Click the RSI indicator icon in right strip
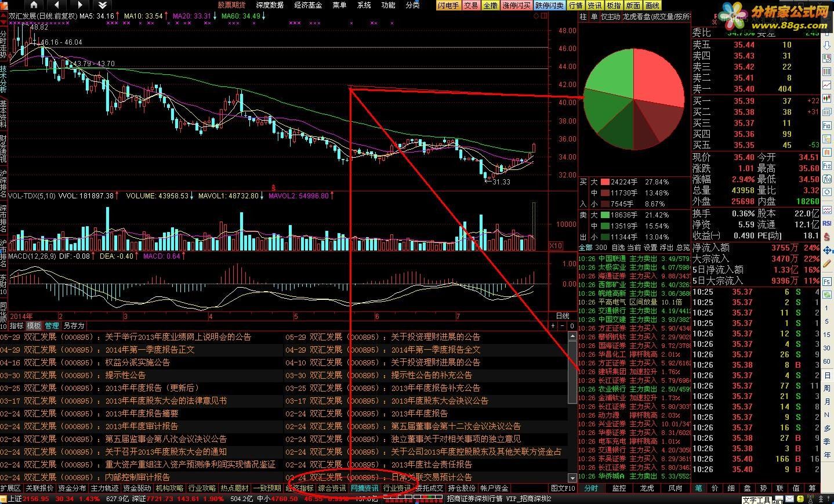Image resolution: width=834 pixels, height=504 pixels. (x=828, y=223)
